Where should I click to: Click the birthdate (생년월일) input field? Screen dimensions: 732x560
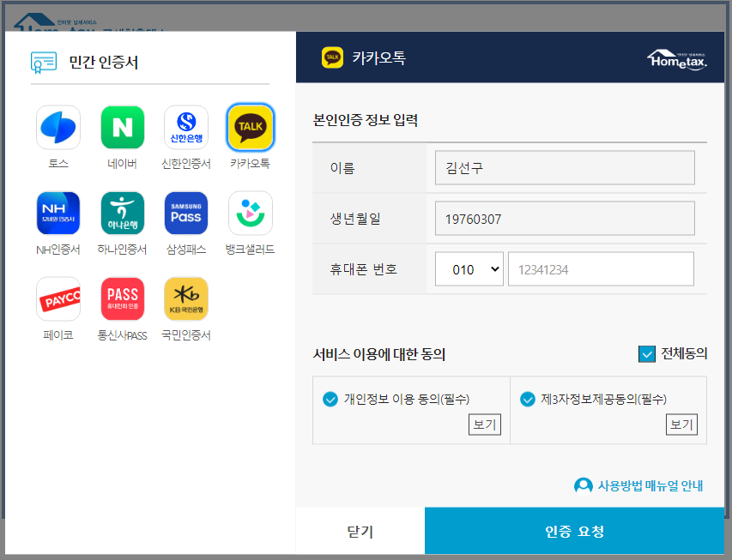(565, 219)
